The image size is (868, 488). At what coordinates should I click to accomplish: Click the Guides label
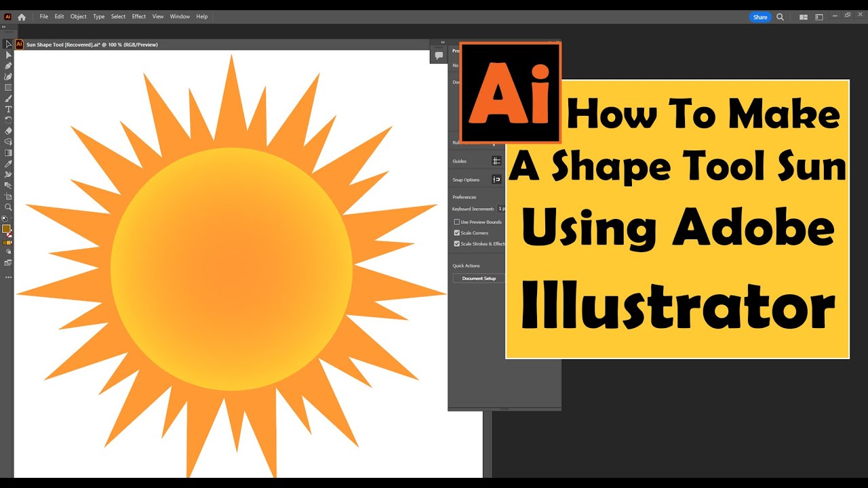tap(459, 161)
